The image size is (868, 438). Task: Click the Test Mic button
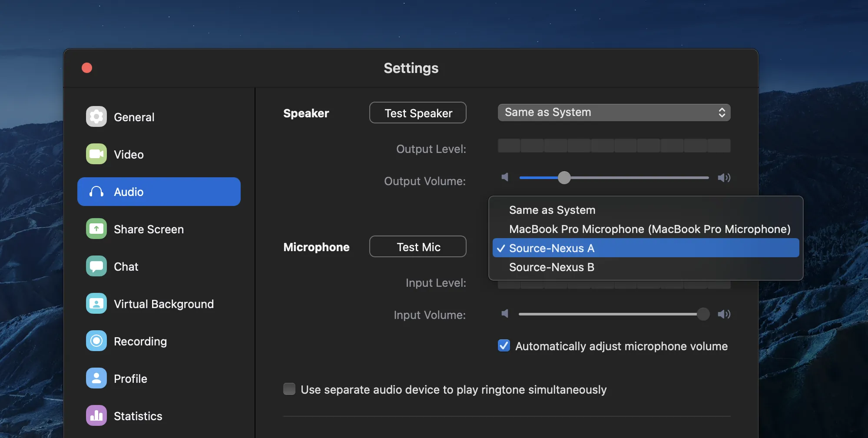[418, 247]
